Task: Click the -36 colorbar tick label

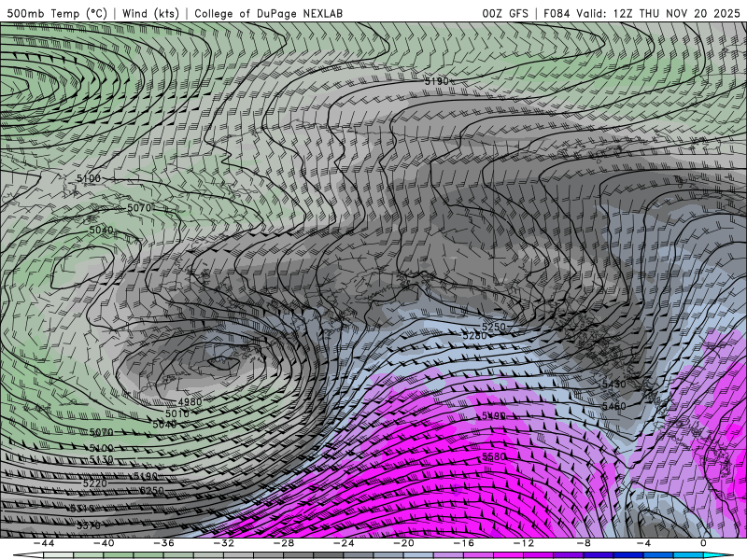Action: click(x=163, y=543)
